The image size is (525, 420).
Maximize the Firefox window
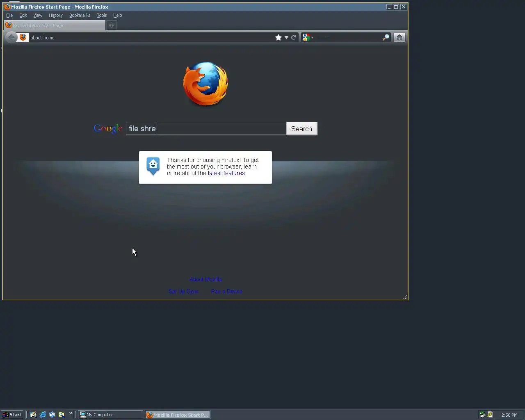pyautogui.click(x=396, y=7)
